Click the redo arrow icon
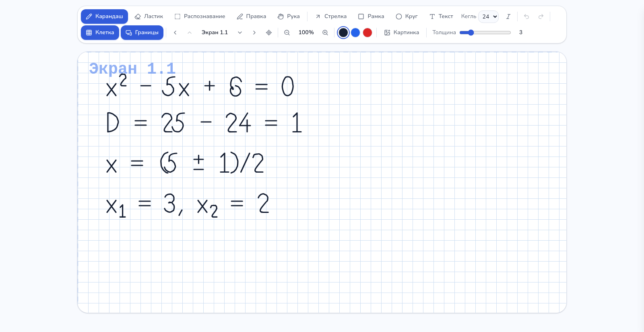The image size is (644, 332). point(541,16)
